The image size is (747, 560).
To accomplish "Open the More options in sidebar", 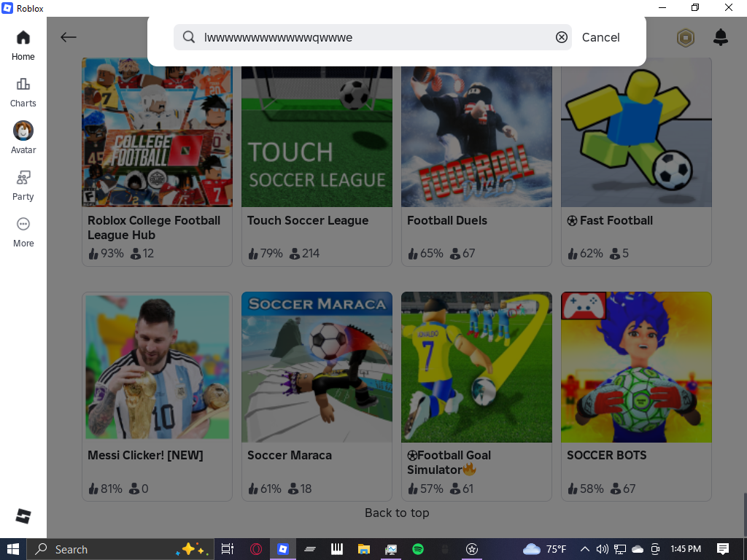I will click(x=23, y=233).
